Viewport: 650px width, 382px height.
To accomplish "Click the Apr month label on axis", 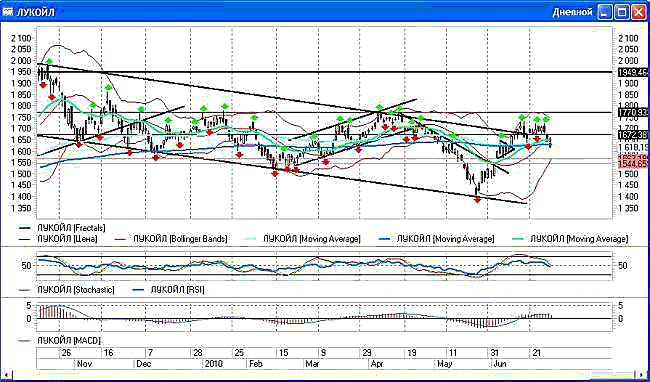I will 376,364.
